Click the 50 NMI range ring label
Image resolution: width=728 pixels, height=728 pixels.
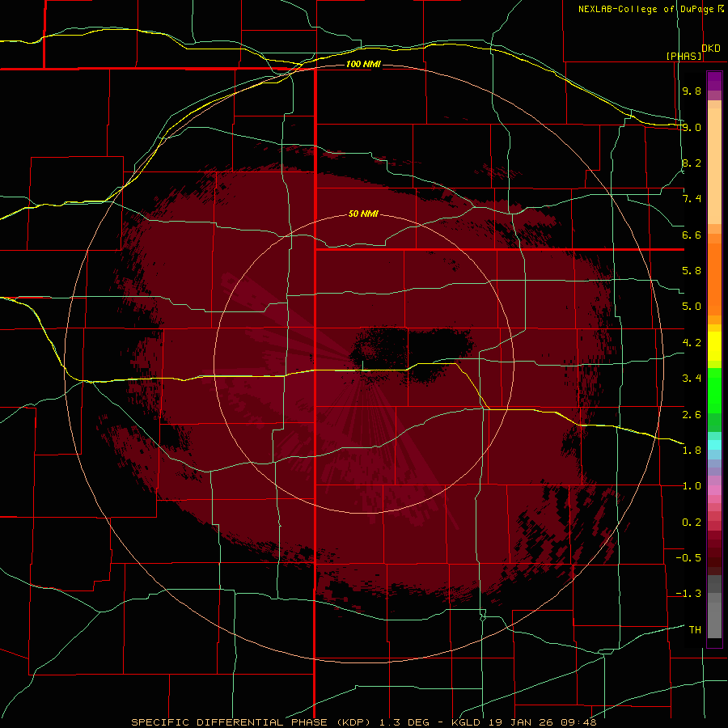[363, 214]
